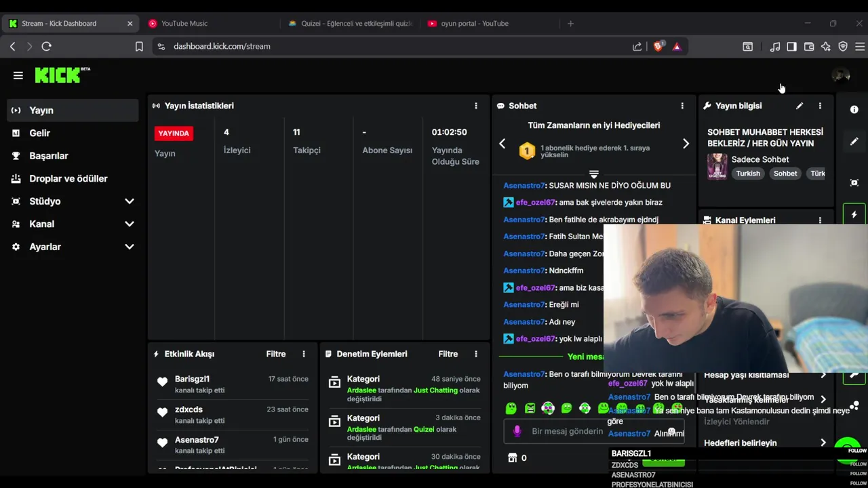Toggle the browser sidebar panel
This screenshot has height=488, width=868.
coord(791,46)
